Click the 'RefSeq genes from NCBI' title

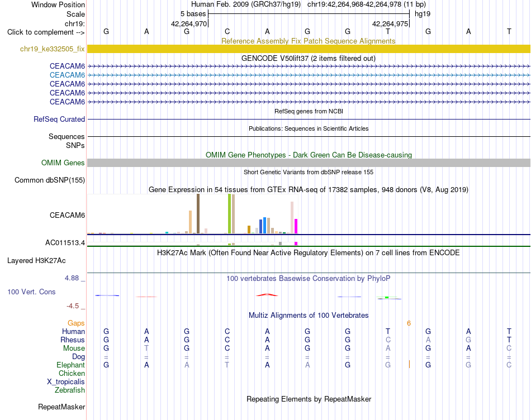[309, 111]
